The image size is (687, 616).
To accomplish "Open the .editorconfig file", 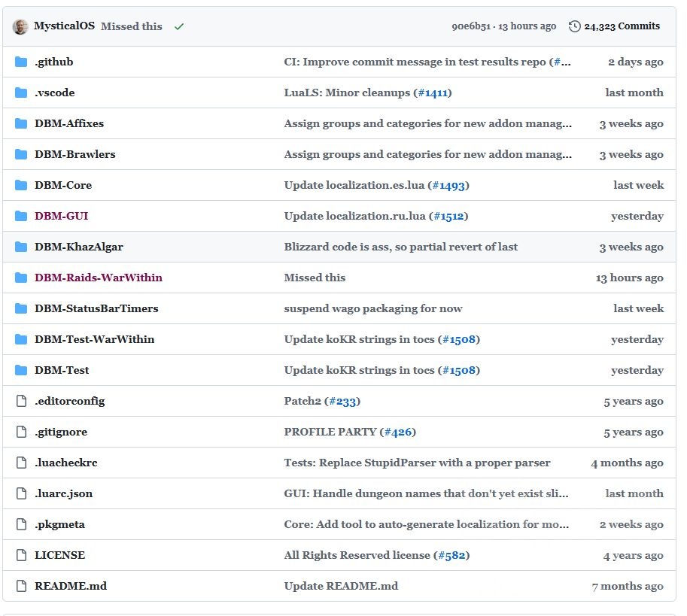I will click(69, 402).
